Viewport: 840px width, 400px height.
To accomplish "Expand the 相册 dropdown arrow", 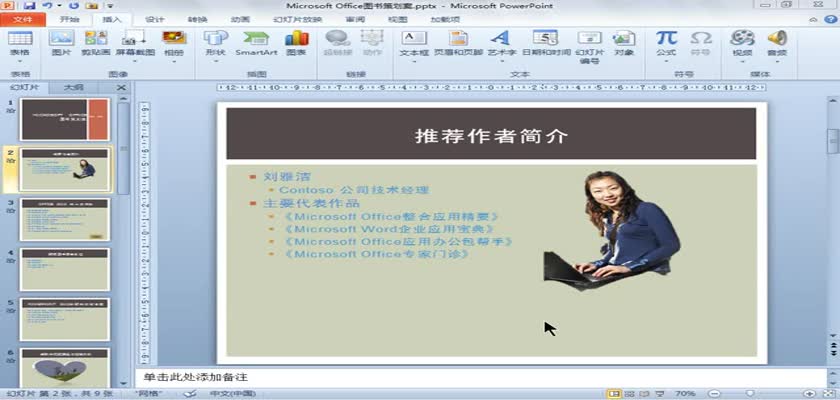I will coord(174,61).
